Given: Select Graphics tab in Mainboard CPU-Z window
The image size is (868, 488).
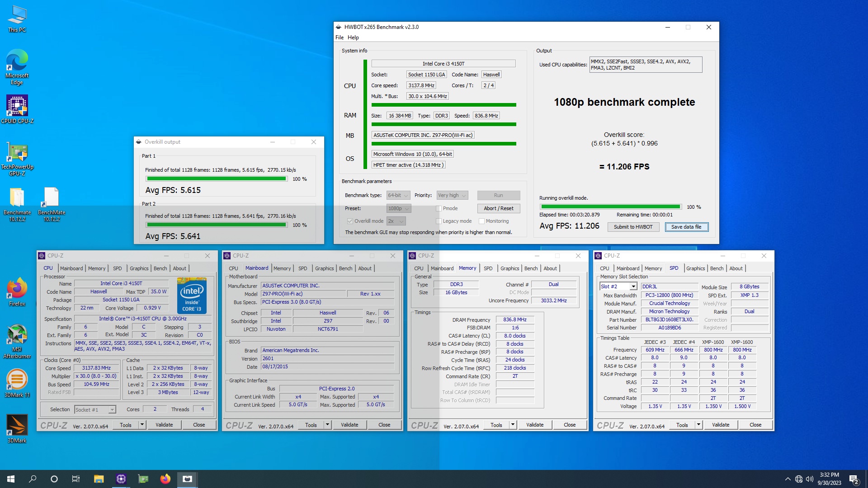Looking at the screenshot, I should pos(324,268).
